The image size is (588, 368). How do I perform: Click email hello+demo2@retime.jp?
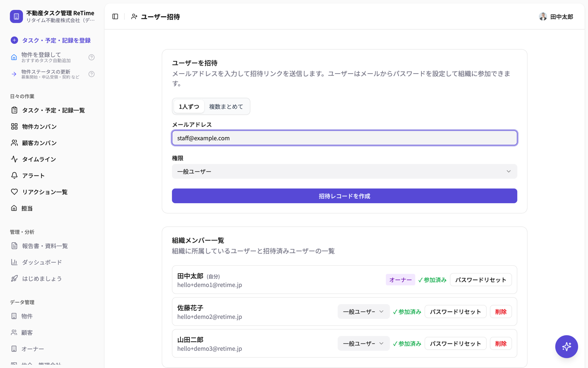tap(209, 316)
